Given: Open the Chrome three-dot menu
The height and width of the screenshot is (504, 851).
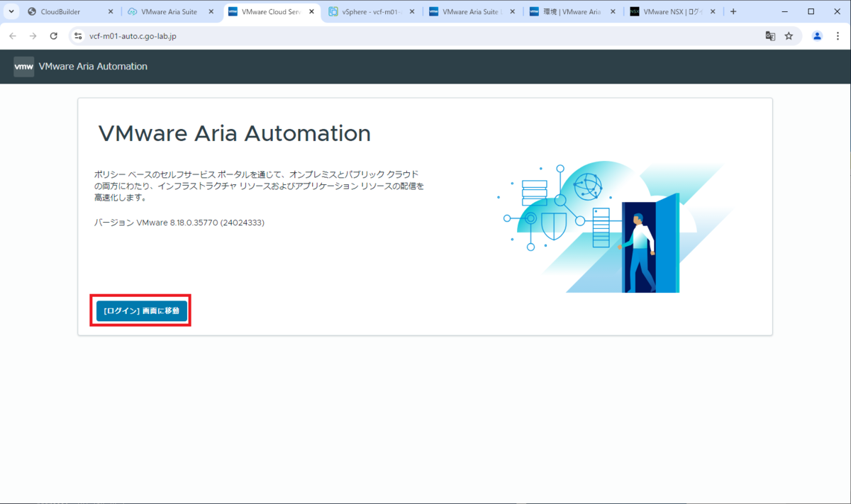Looking at the screenshot, I should 838,36.
